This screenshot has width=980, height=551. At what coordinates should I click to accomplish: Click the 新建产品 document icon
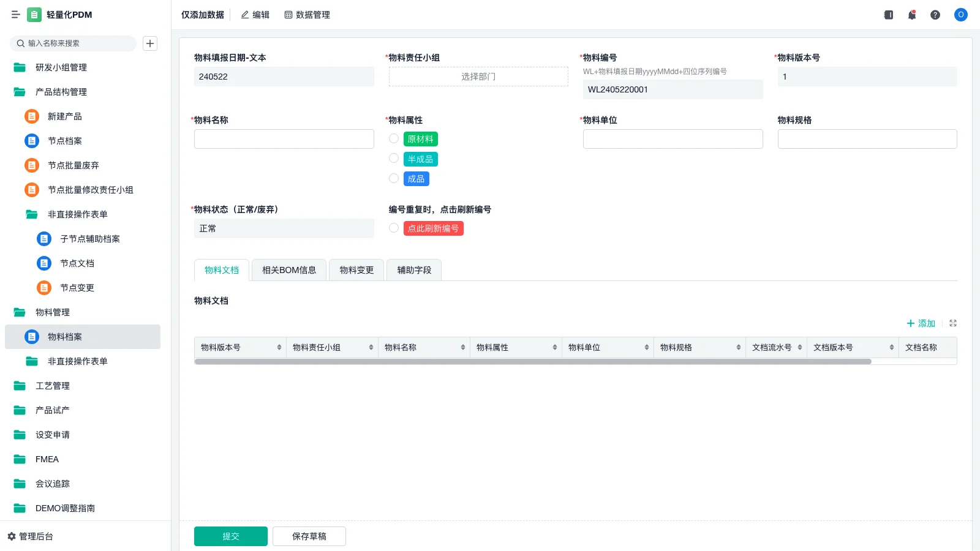[x=31, y=116]
